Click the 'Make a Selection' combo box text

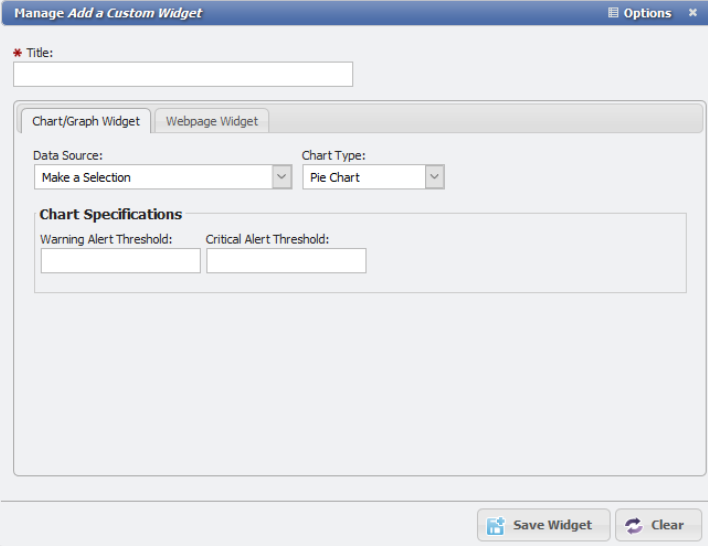pos(152,177)
